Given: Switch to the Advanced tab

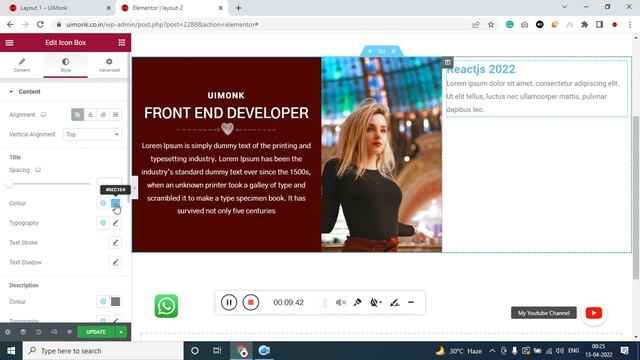Looking at the screenshot, I should pos(109,65).
